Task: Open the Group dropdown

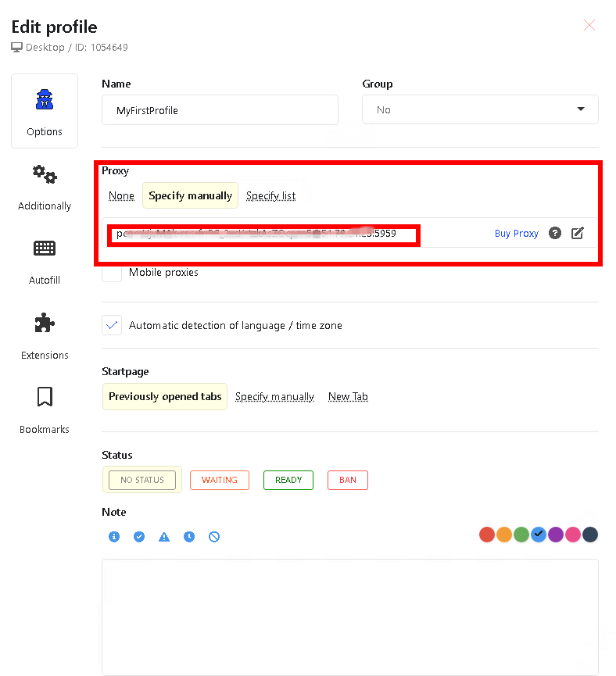Action: point(581,109)
